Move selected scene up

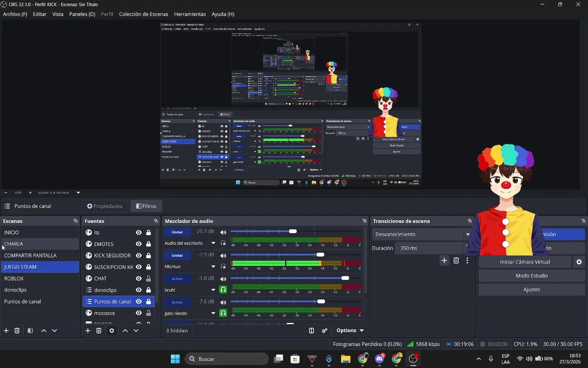[x=43, y=331]
